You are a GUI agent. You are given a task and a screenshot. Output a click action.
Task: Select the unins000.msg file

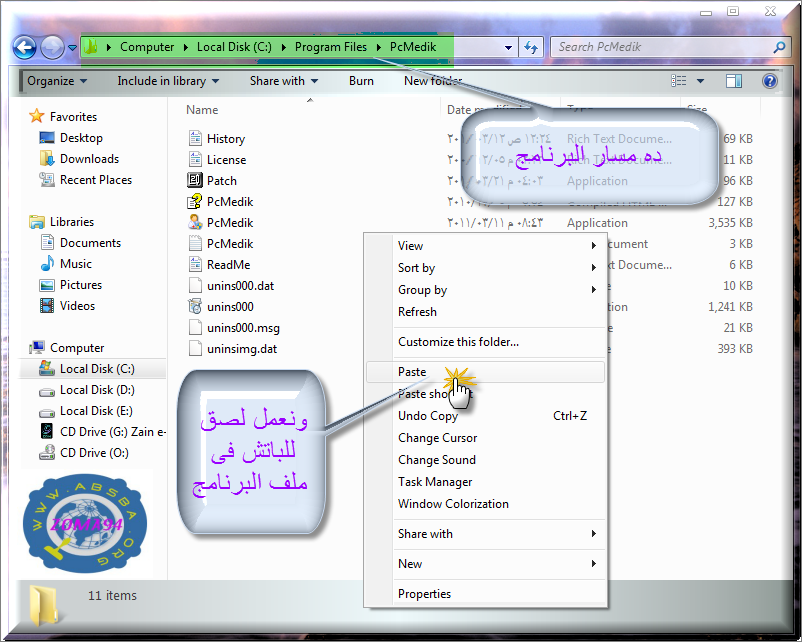234,327
